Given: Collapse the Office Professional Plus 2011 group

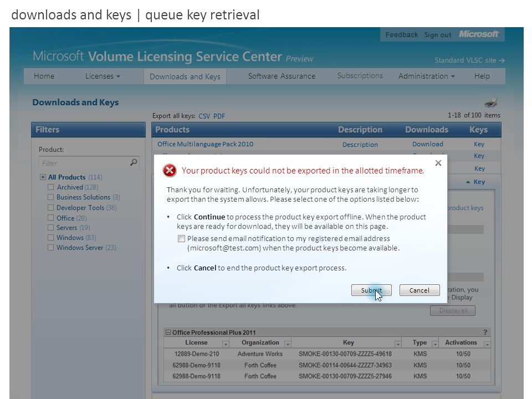Looking at the screenshot, I should tap(167, 332).
